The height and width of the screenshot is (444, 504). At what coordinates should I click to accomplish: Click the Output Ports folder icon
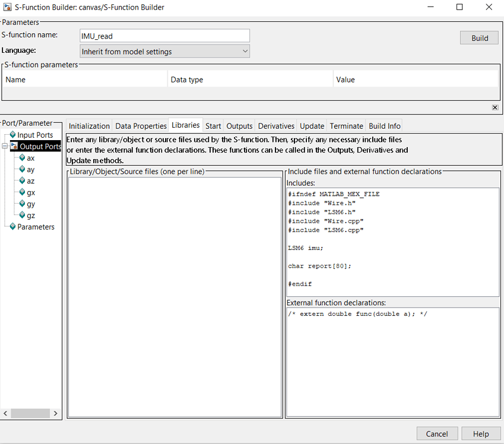point(13,147)
